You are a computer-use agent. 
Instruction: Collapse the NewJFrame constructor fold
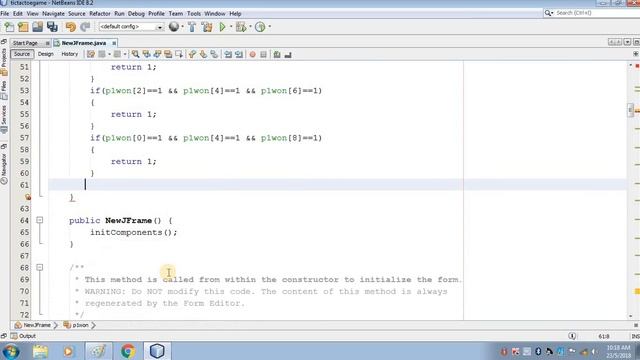click(40, 220)
